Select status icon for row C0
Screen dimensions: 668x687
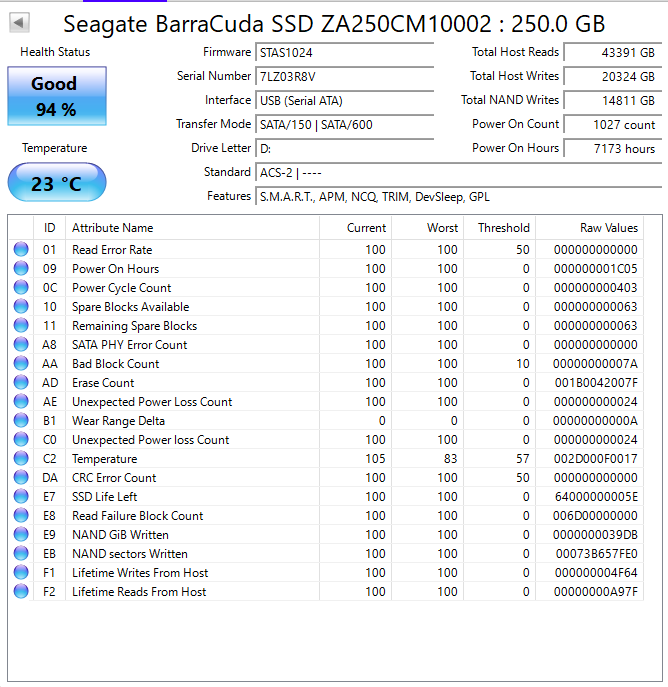(21, 439)
